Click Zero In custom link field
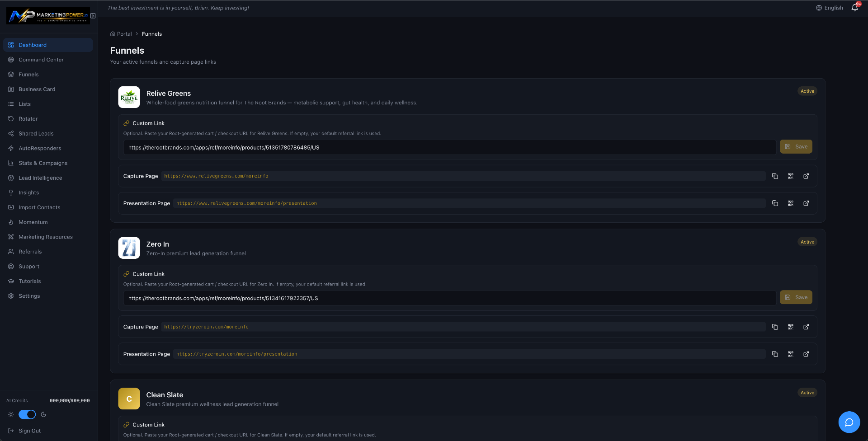Image resolution: width=868 pixels, height=441 pixels. click(450, 298)
